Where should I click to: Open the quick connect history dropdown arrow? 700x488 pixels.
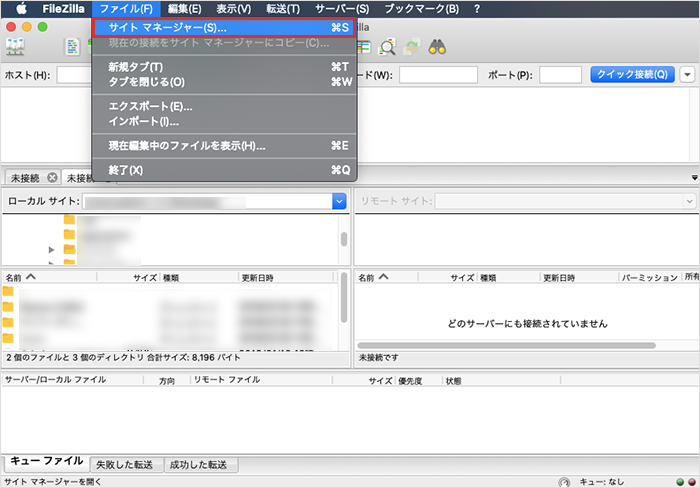(687, 75)
